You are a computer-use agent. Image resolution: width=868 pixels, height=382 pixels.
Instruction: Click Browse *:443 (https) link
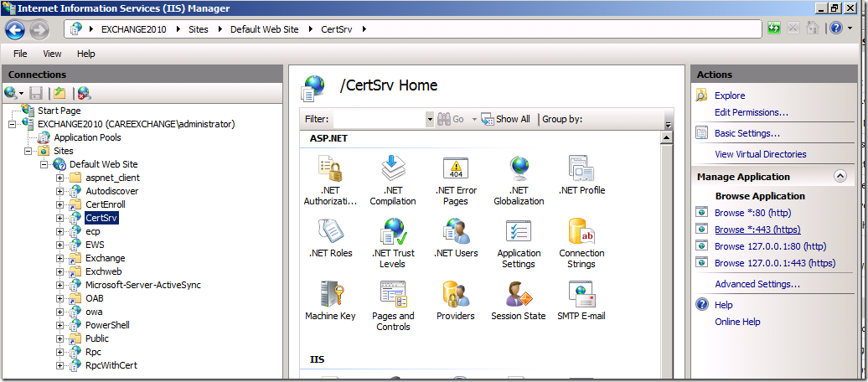(x=757, y=230)
